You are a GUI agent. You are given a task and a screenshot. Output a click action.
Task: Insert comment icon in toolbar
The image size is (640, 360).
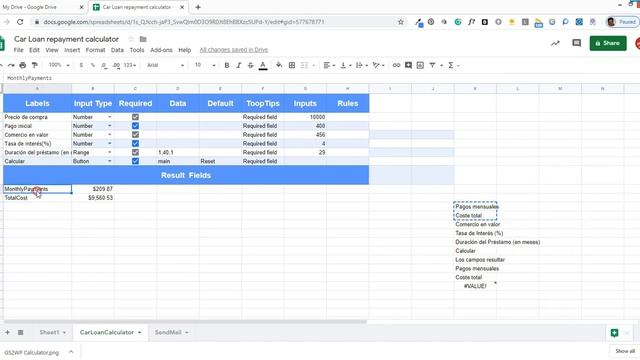408,65
